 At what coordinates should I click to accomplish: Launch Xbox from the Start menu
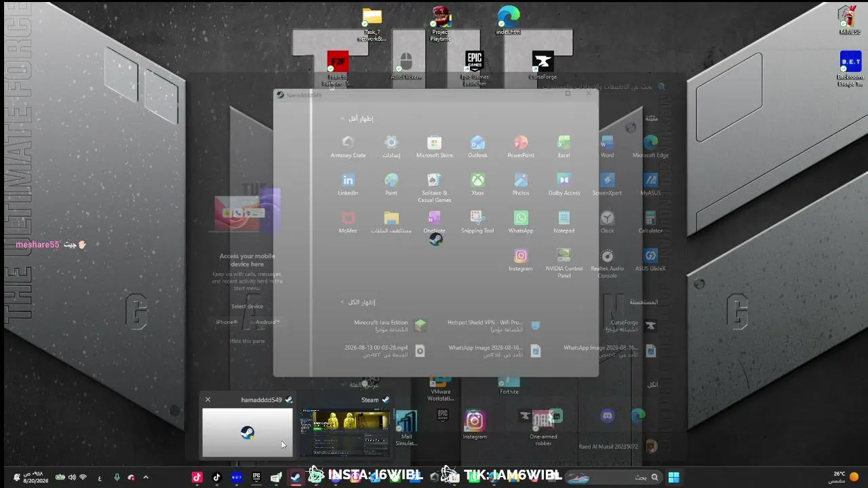tap(477, 184)
